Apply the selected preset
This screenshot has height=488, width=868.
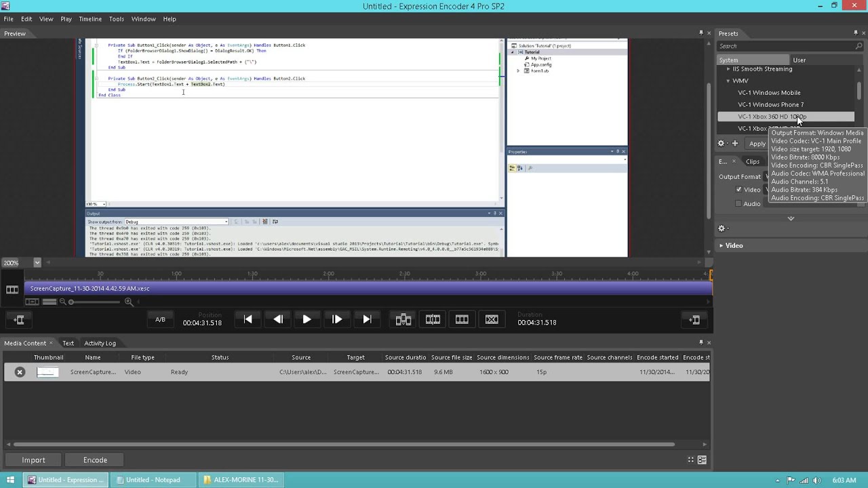[x=757, y=144]
